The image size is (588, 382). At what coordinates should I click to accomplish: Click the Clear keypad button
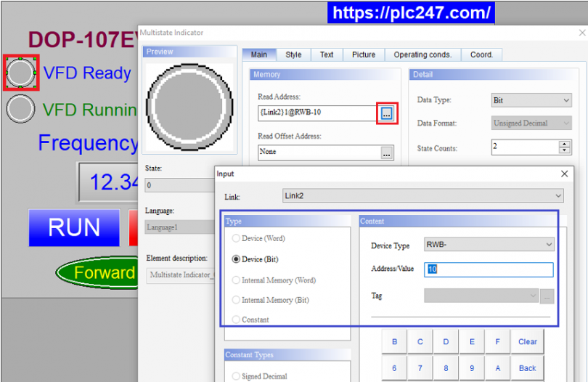(x=527, y=342)
